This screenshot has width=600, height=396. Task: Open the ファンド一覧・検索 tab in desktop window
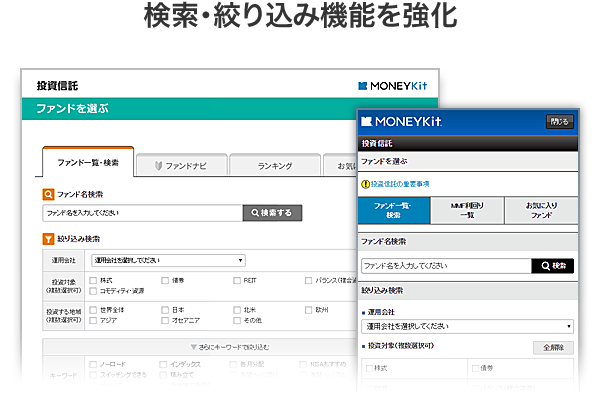tap(88, 163)
